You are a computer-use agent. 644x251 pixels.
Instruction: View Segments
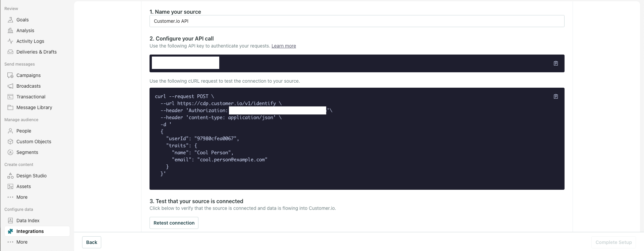pyautogui.click(x=27, y=152)
